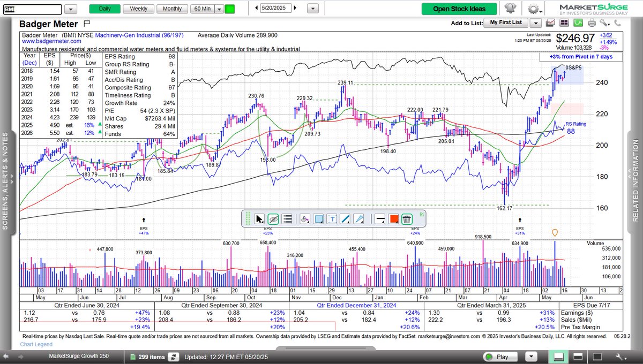Click the 239.11 high price label

[x=346, y=83]
